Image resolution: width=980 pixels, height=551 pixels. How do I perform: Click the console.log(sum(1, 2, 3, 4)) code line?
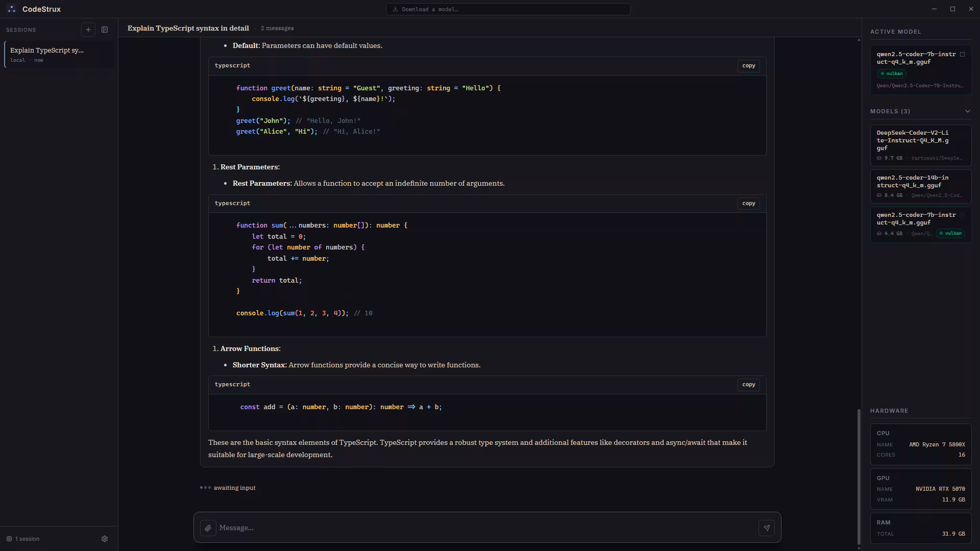[304, 313]
